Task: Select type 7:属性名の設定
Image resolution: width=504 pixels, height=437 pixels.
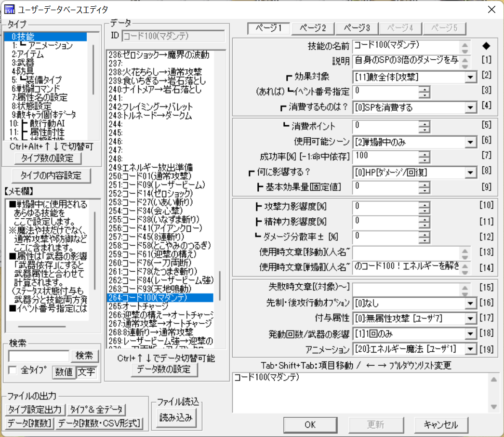Action: (46, 97)
